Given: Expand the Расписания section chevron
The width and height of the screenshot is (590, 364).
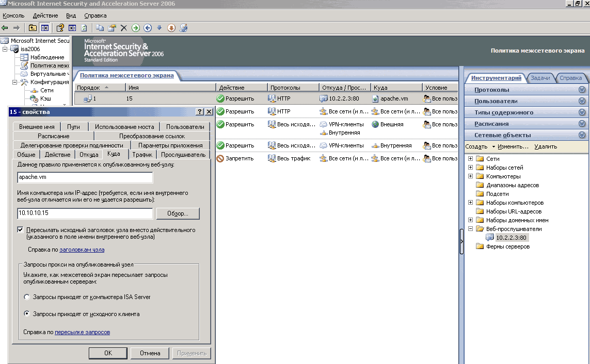Looking at the screenshot, I should pos(582,123).
